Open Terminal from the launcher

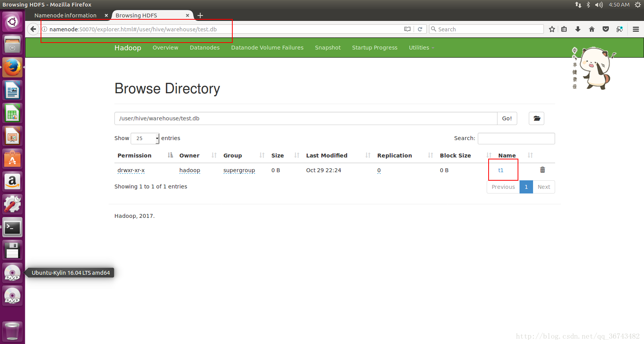(12, 228)
